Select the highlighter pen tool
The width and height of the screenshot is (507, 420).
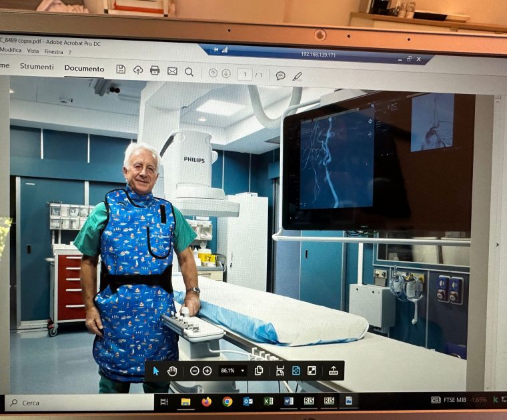(298, 76)
